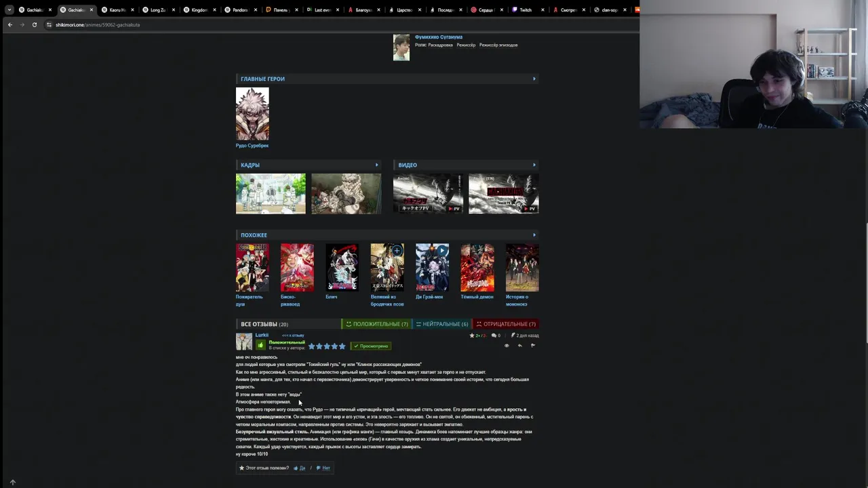Open the Пожиратель душ similar anime poster
Screen dimensions: 868x488
point(252,268)
